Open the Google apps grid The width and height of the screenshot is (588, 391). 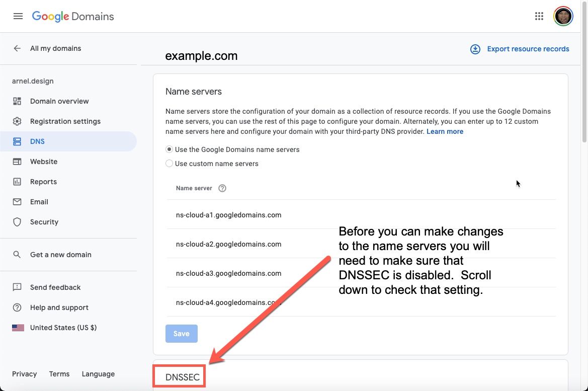pos(539,16)
